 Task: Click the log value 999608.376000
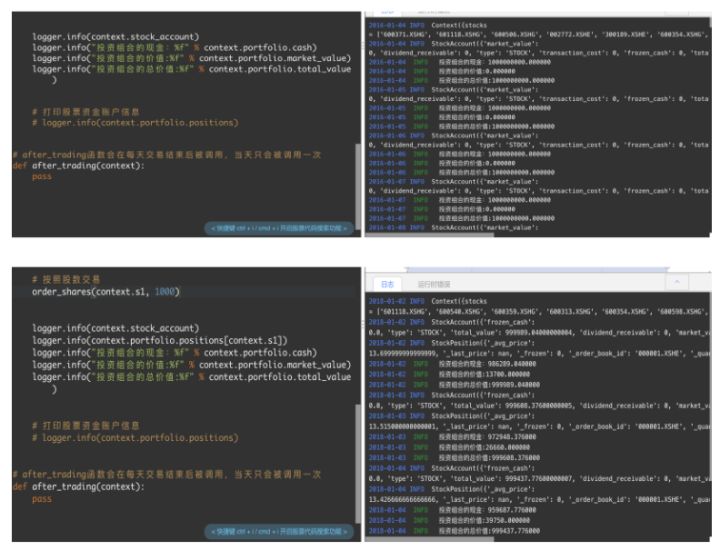coord(515,458)
